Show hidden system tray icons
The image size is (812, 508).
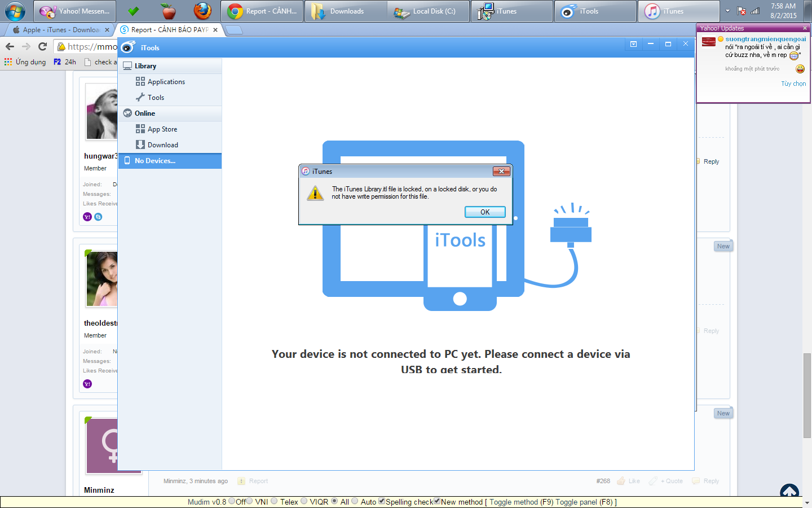pos(727,11)
